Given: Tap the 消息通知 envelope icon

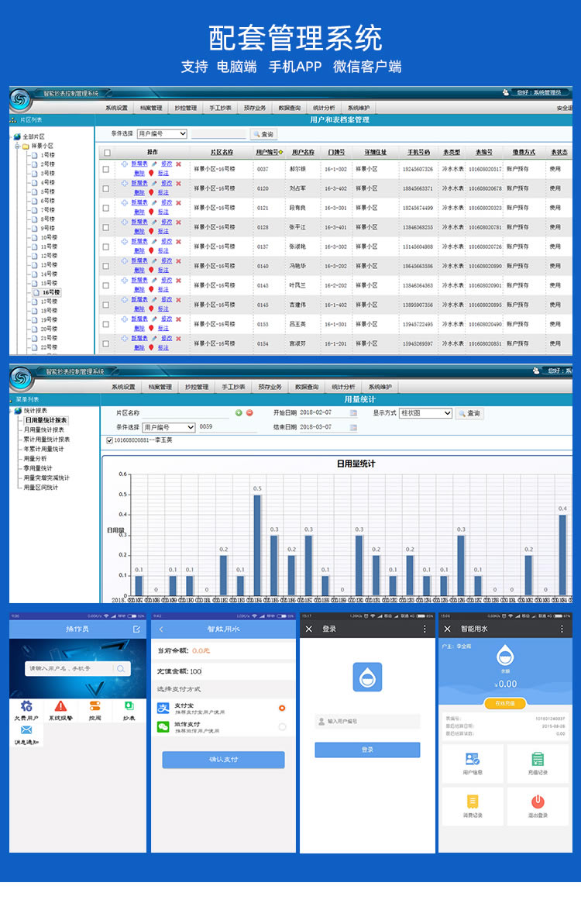Looking at the screenshot, I should 26,731.
